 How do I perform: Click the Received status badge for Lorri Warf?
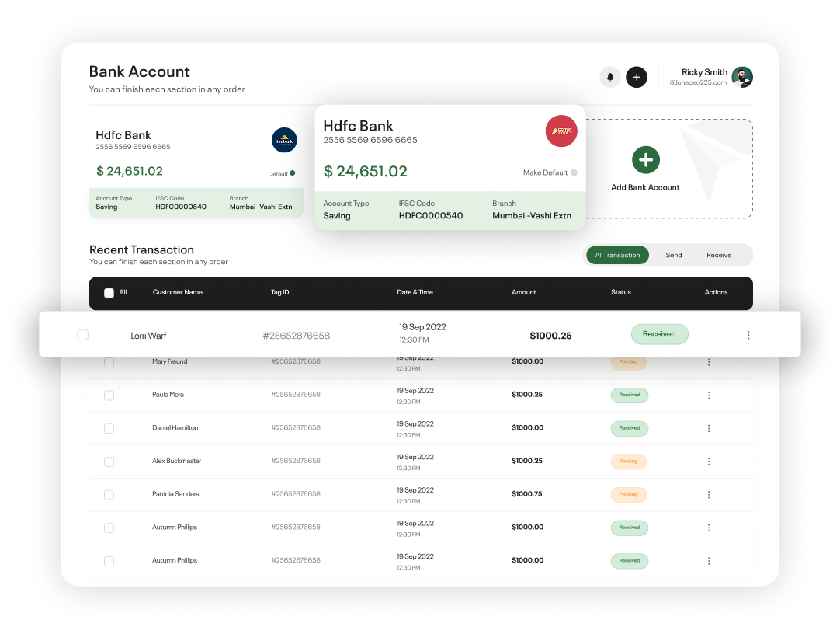coord(659,334)
